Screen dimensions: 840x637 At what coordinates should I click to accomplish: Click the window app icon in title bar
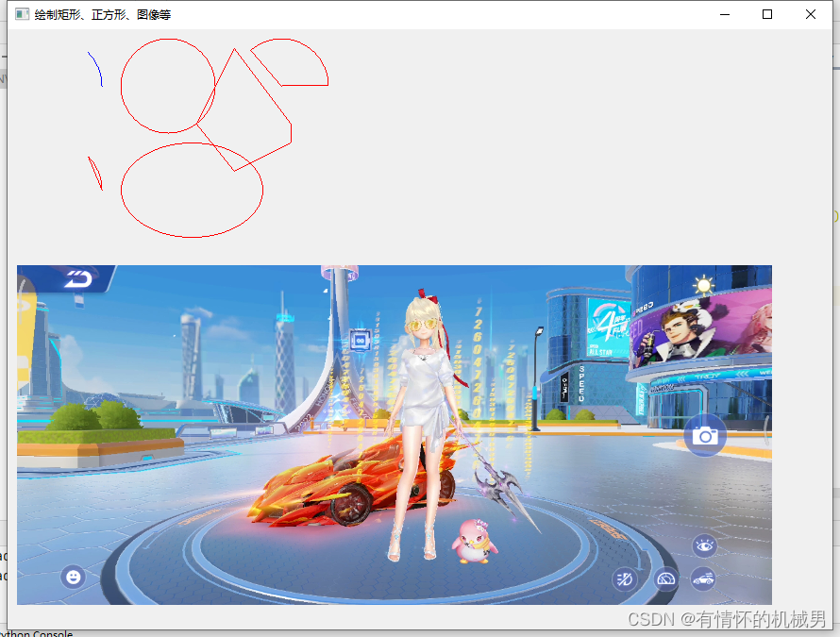(22, 14)
